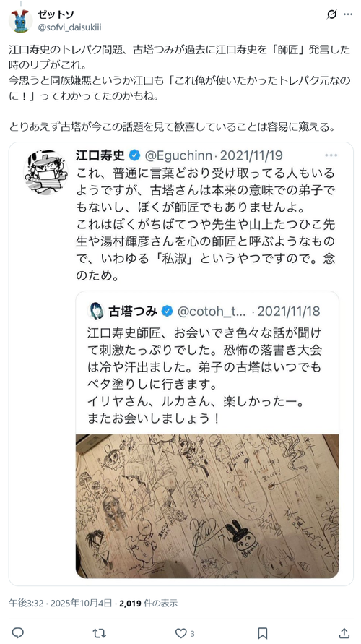Click the reply speech bubble icon
This screenshot has width=361, height=644.
point(17,633)
